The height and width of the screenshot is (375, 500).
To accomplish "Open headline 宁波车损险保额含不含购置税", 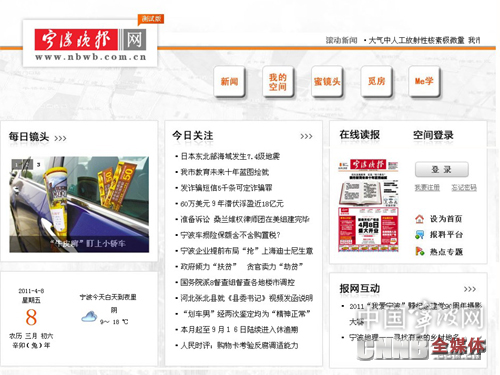I will (x=230, y=235).
